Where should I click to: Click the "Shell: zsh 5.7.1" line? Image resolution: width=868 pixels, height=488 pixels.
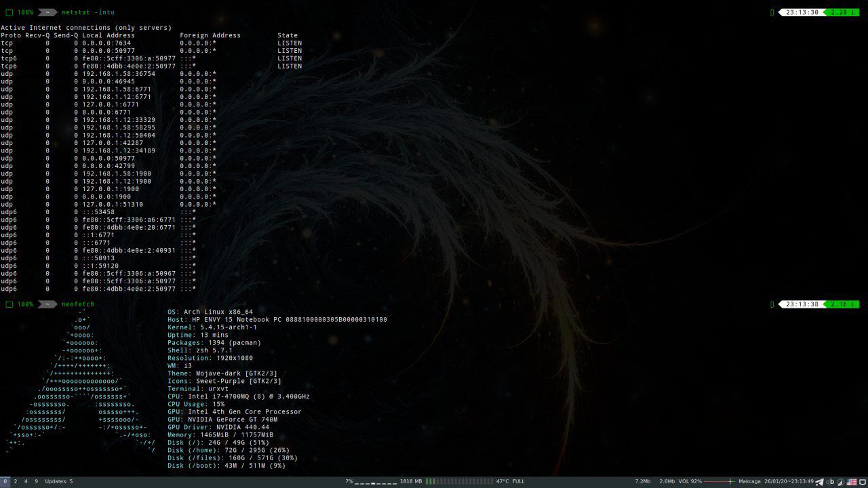pos(200,350)
